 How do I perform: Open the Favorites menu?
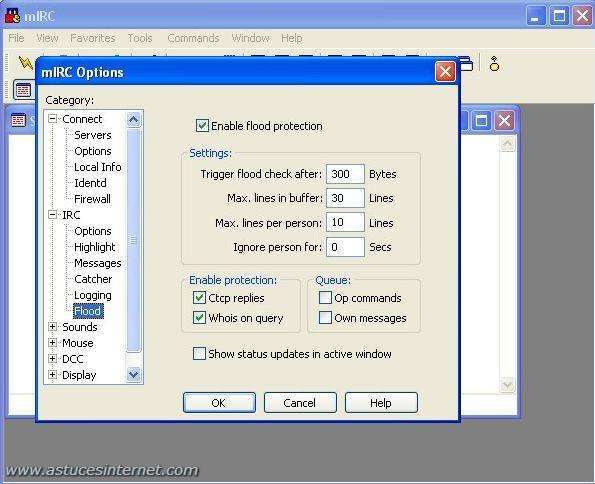93,38
